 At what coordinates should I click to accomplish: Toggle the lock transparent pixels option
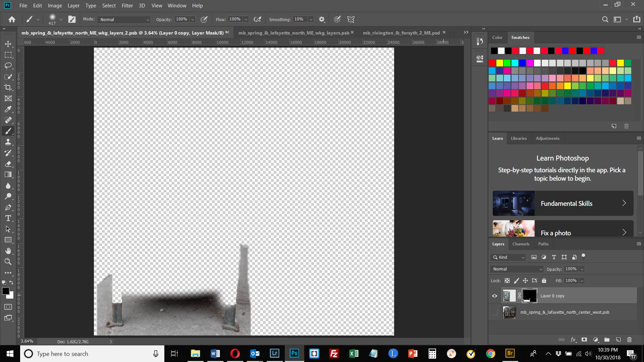507,281
